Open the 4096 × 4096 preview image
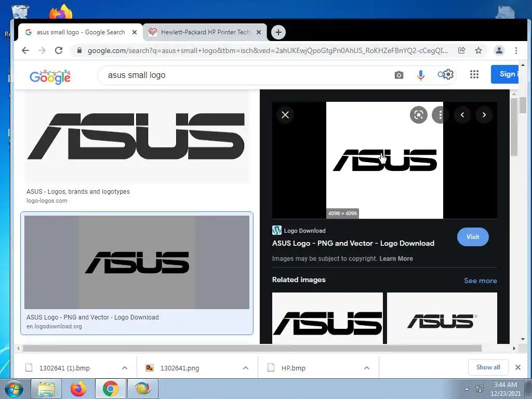 click(x=384, y=160)
